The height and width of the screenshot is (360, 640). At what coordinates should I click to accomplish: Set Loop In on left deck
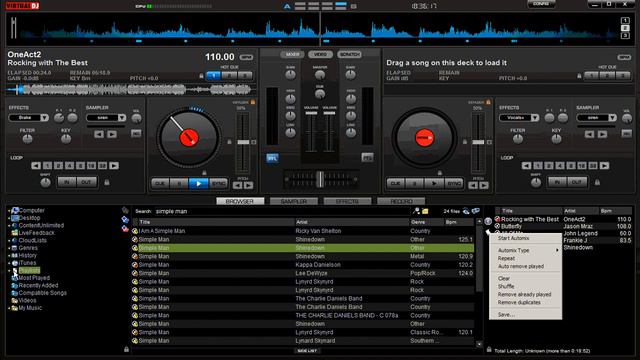67,182
